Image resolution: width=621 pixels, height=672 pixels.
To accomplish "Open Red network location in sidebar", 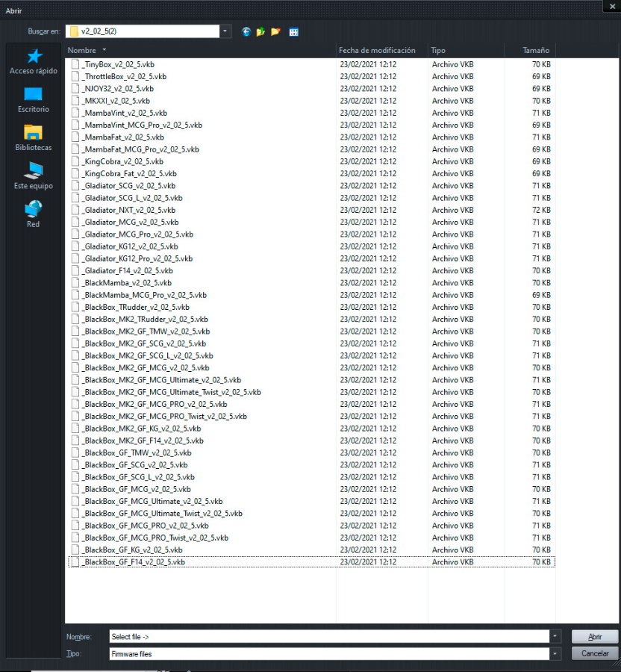I will point(34,214).
